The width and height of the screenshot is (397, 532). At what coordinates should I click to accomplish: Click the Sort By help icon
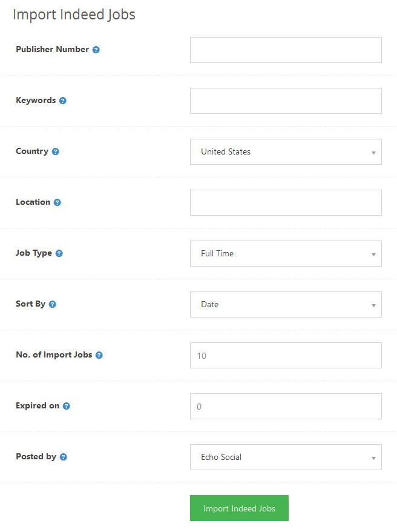tap(53, 304)
